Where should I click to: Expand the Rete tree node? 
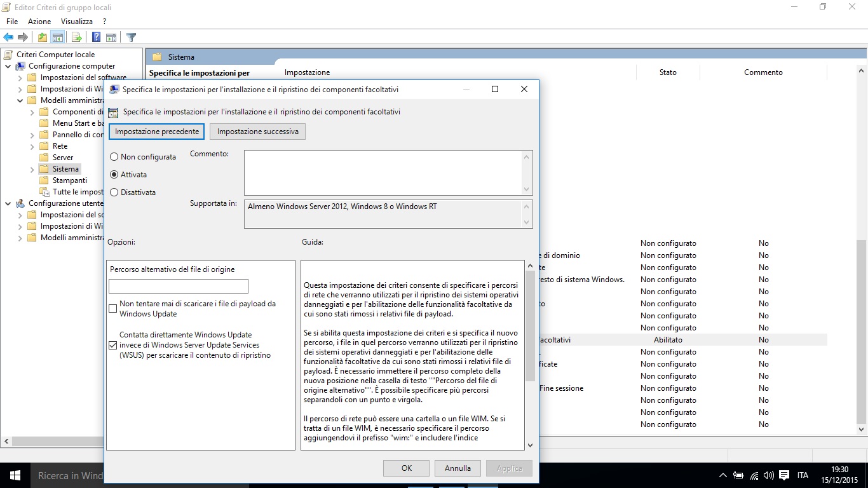click(32, 146)
